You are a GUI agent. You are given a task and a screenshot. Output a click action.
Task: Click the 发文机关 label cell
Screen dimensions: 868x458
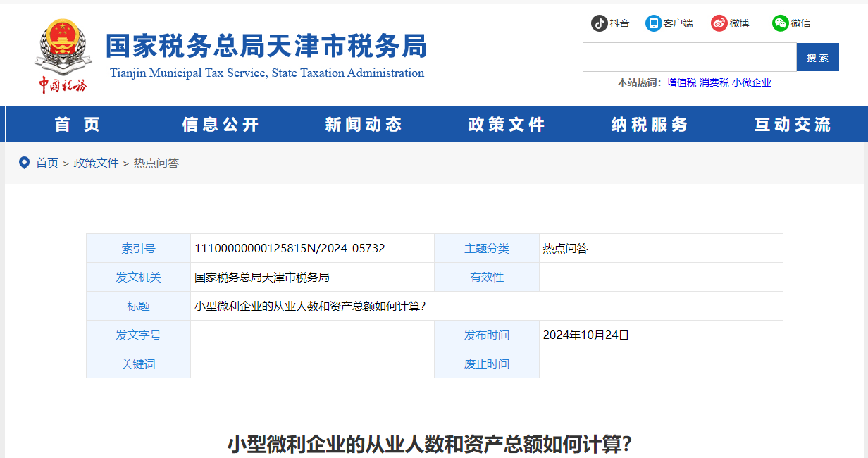coord(139,278)
